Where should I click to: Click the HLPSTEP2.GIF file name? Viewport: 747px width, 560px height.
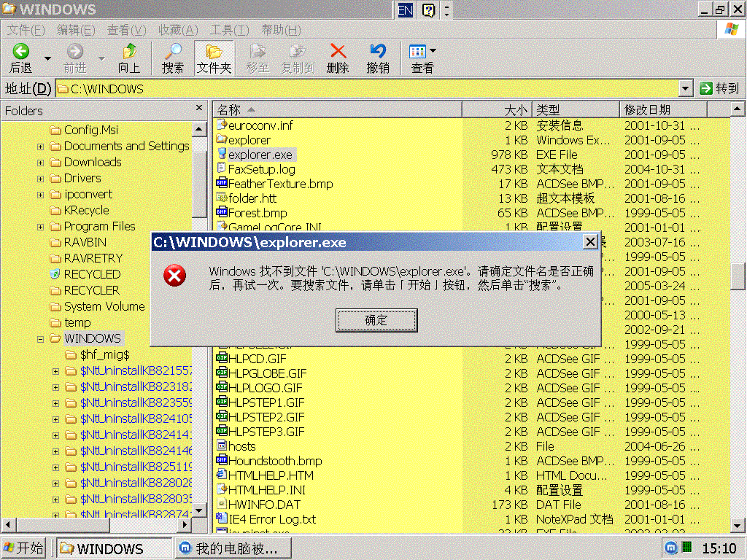coord(266,417)
